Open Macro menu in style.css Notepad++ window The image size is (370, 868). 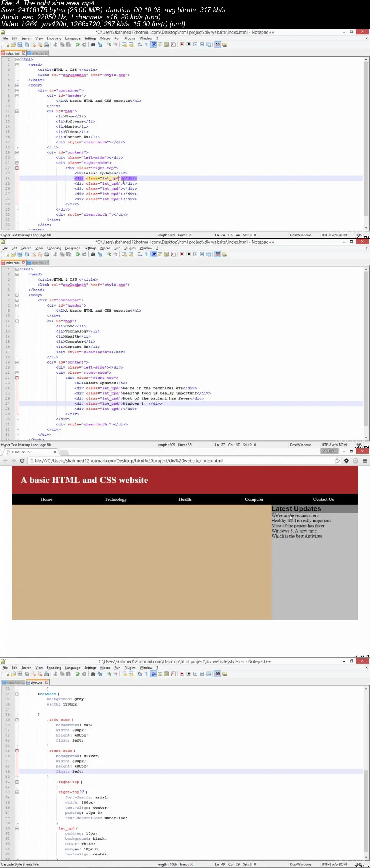[105, 668]
